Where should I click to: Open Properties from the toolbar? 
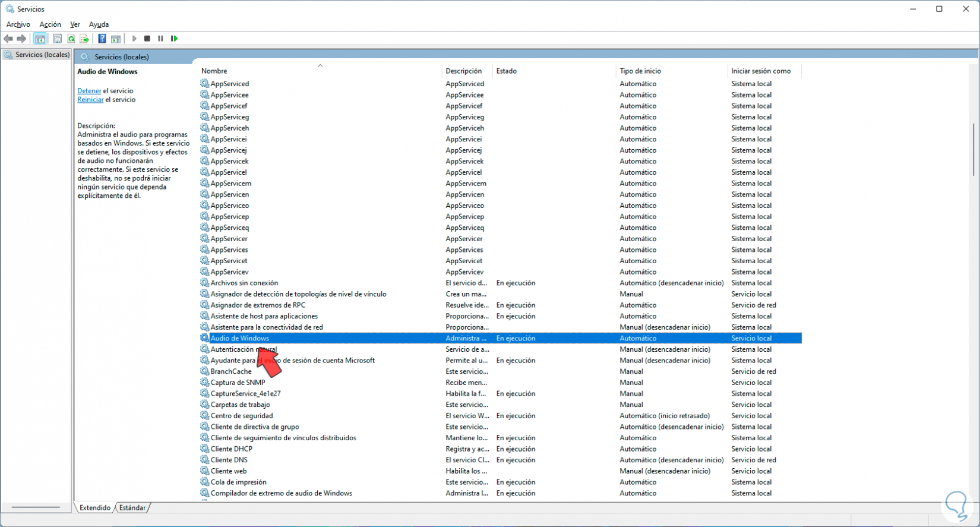57,39
